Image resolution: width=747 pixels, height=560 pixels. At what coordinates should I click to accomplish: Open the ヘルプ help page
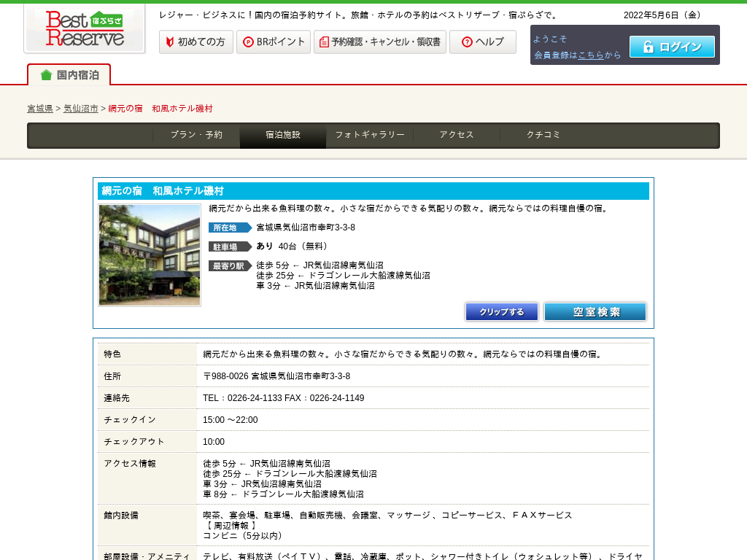point(482,42)
